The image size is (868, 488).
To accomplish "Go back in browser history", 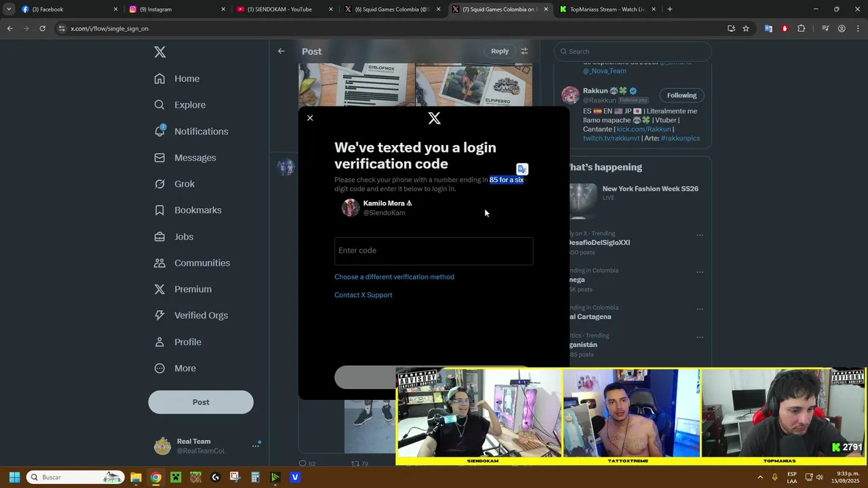I will click(x=9, y=28).
